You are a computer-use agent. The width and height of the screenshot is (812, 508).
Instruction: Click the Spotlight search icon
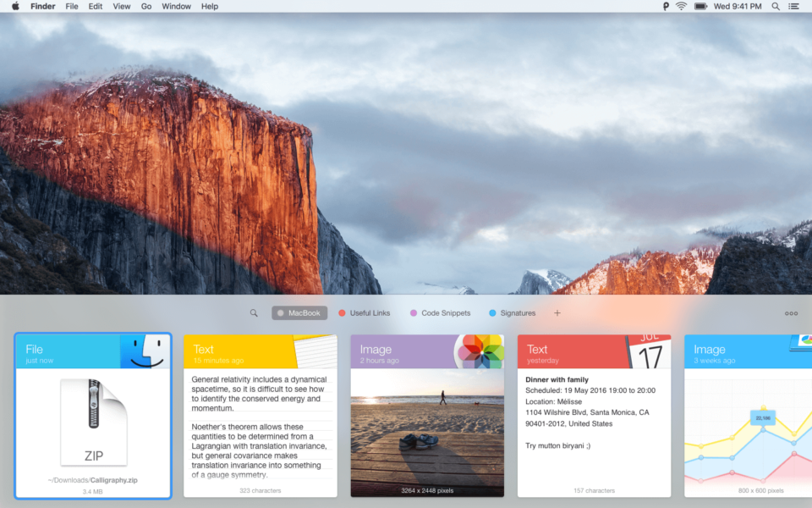[775, 6]
